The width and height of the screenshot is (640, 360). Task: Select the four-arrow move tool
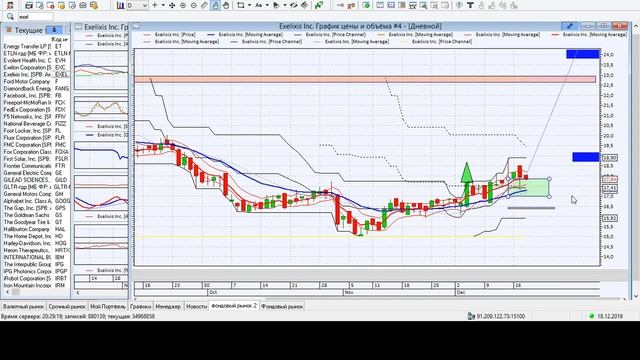click(x=172, y=5)
